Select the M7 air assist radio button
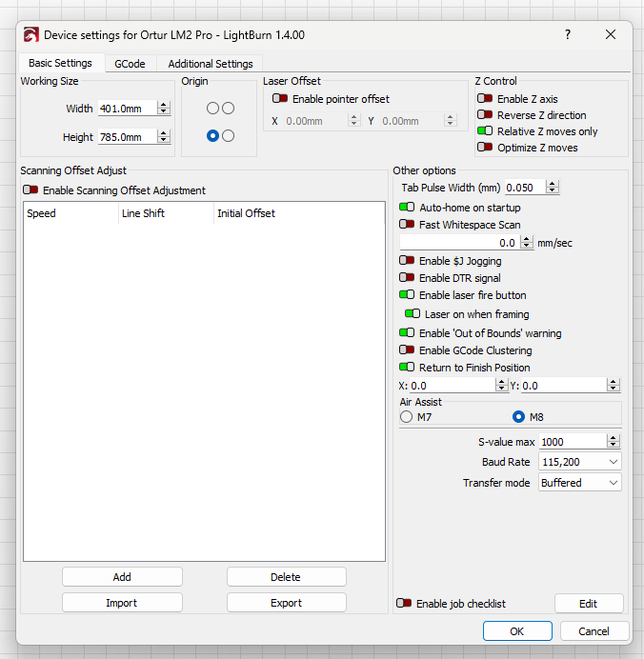Screen dimensions: 644x659 [407, 417]
